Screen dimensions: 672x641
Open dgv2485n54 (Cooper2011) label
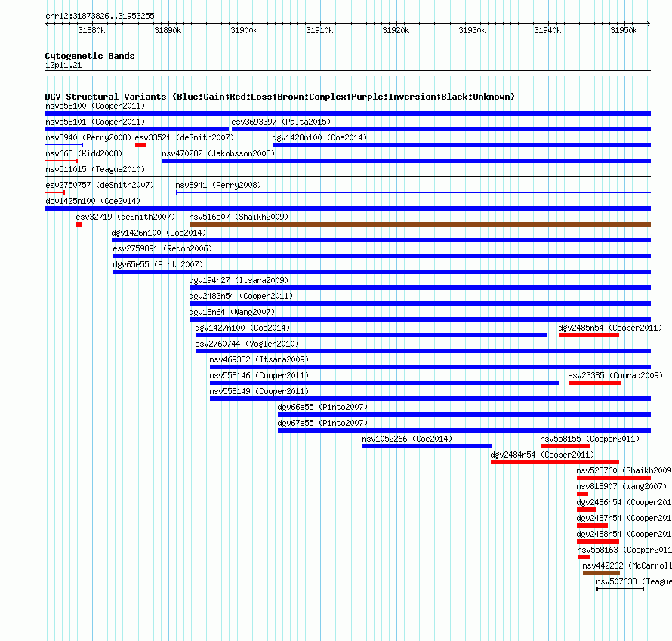610,328
